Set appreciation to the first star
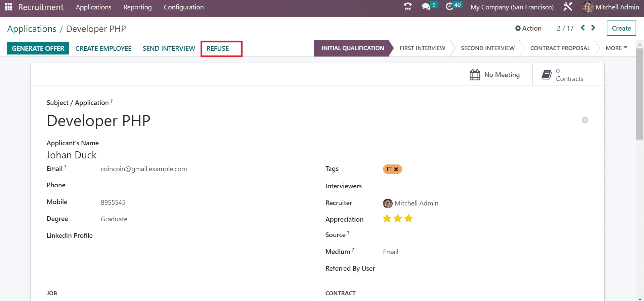The width and height of the screenshot is (644, 301). [x=387, y=219]
